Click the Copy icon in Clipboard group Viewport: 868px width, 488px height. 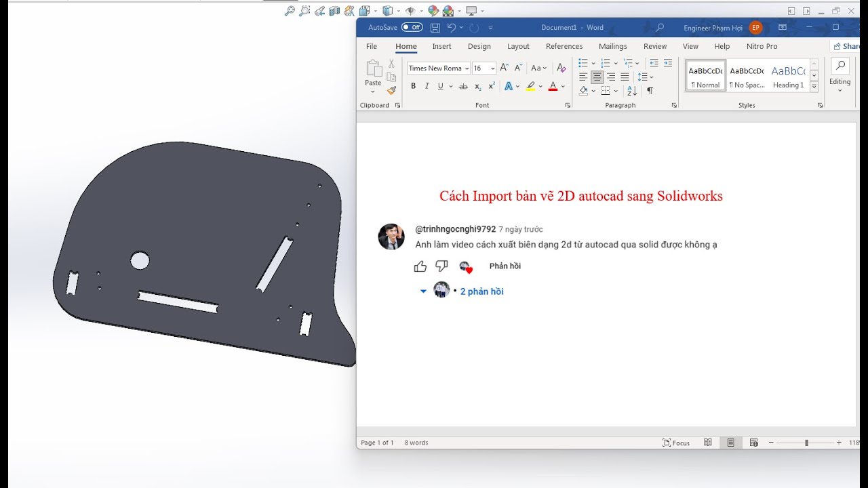tap(391, 77)
